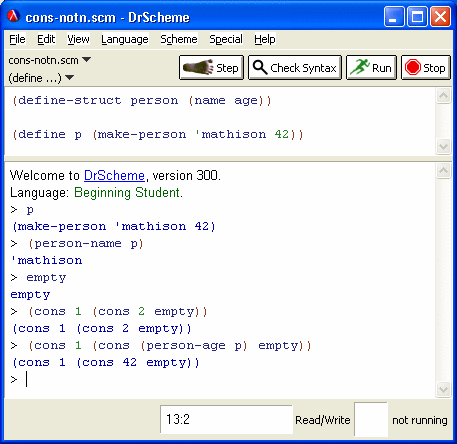Click definitions pane scroll up arrow
The width and height of the screenshot is (457, 444).
pyautogui.click(x=443, y=96)
